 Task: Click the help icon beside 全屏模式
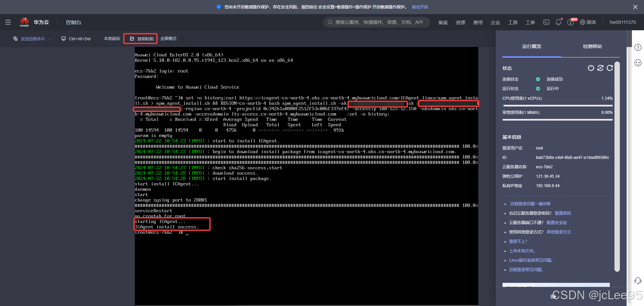(x=183, y=39)
